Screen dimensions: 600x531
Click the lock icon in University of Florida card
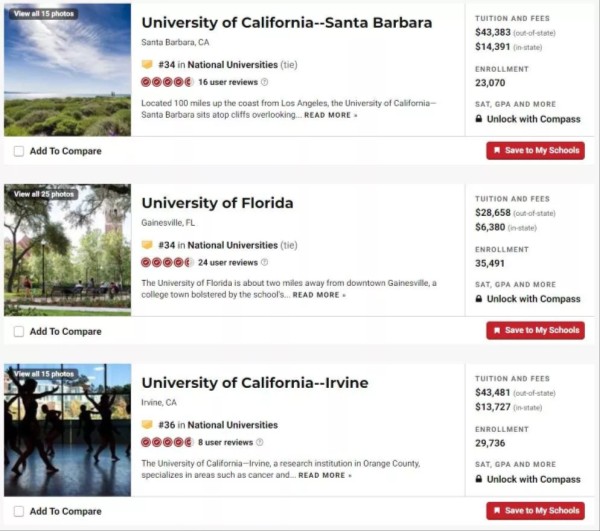[x=479, y=299]
